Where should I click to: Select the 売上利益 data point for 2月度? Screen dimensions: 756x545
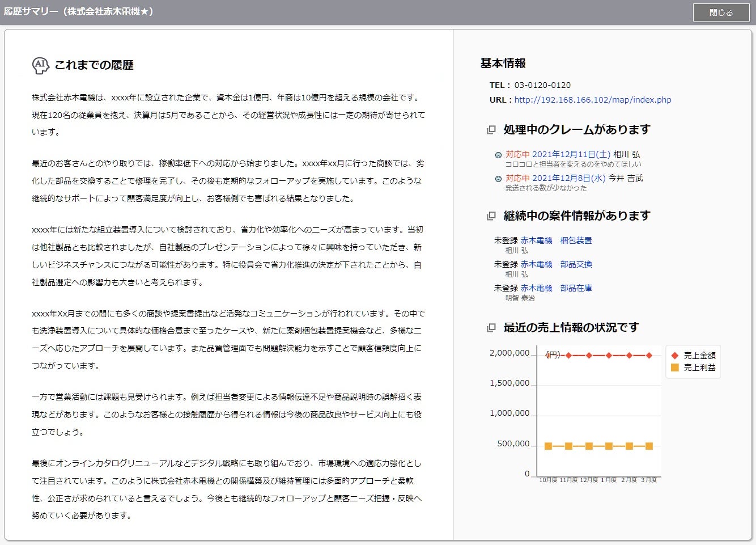pyautogui.click(x=629, y=446)
